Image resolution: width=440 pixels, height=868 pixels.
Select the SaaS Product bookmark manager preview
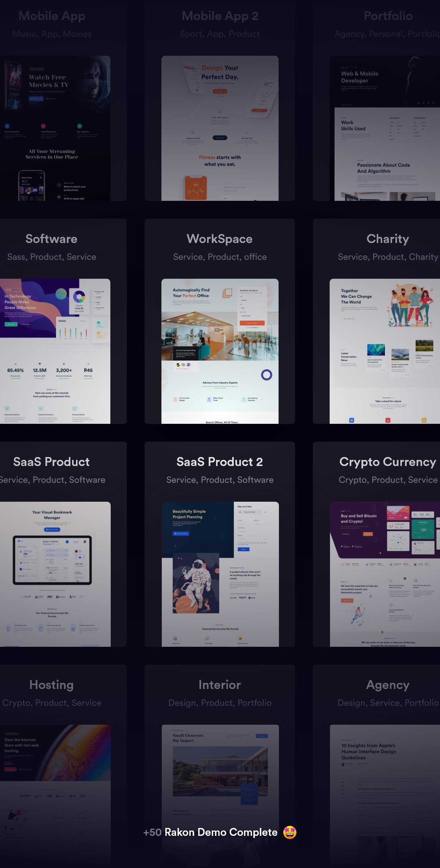(x=55, y=574)
